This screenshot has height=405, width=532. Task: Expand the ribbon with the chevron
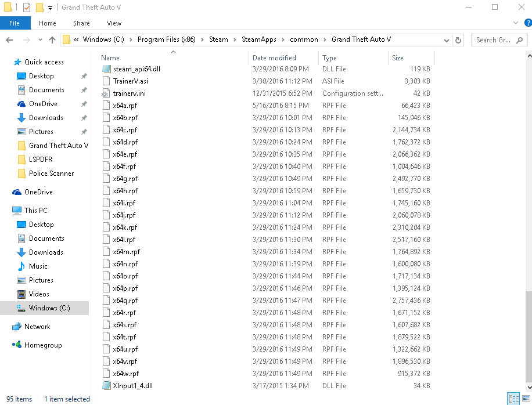click(516, 23)
